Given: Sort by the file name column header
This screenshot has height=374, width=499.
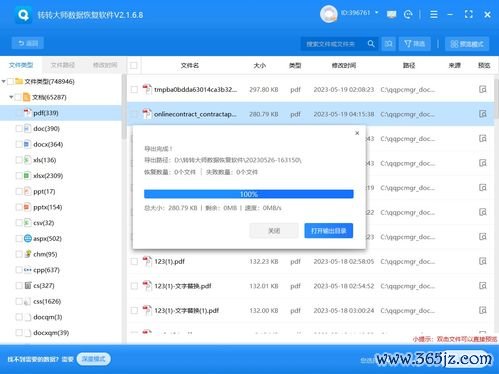Looking at the screenshot, I should pyautogui.click(x=190, y=65).
